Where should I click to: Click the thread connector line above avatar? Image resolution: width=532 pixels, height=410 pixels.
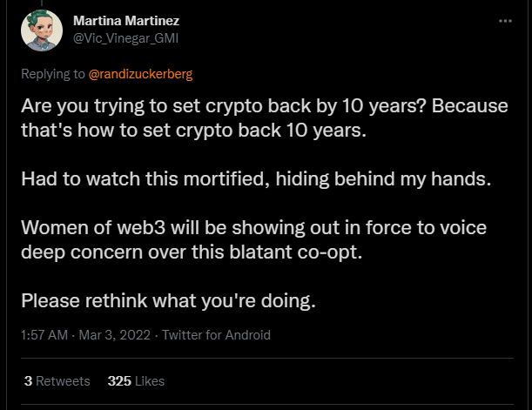[x=42, y=3]
